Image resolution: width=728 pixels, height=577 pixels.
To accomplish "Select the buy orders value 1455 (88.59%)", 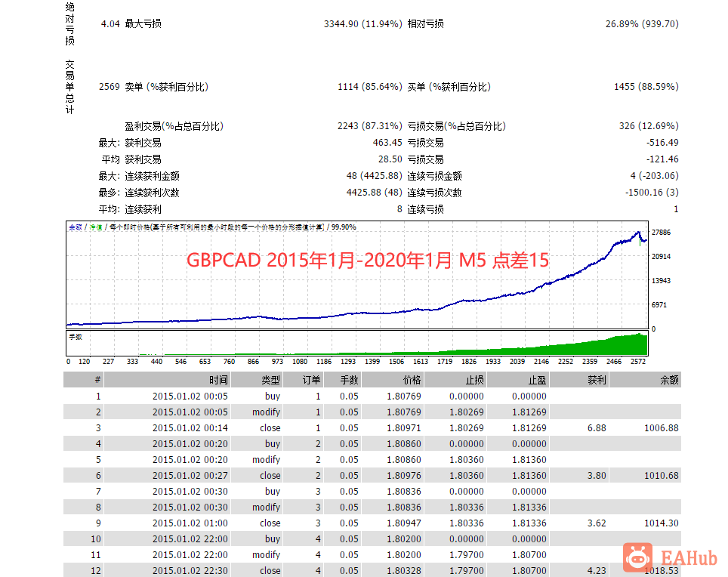I will pos(646,87).
